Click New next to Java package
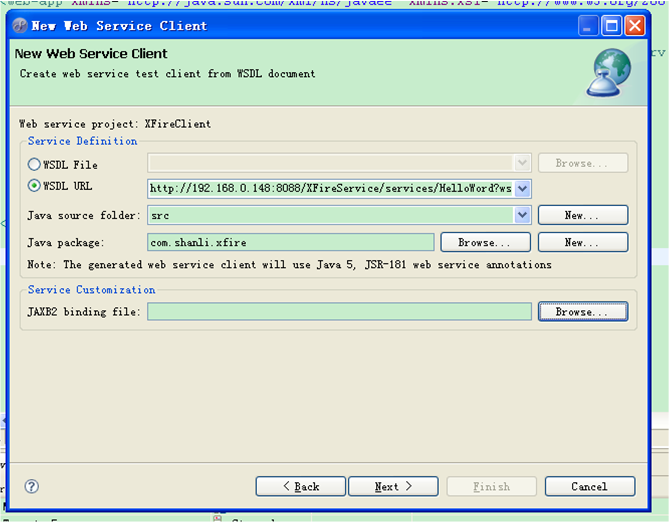The width and height of the screenshot is (669, 522). click(x=583, y=242)
